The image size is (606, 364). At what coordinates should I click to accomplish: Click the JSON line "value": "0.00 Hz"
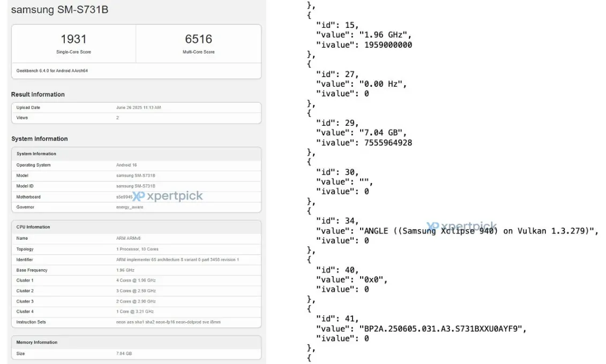pos(361,84)
